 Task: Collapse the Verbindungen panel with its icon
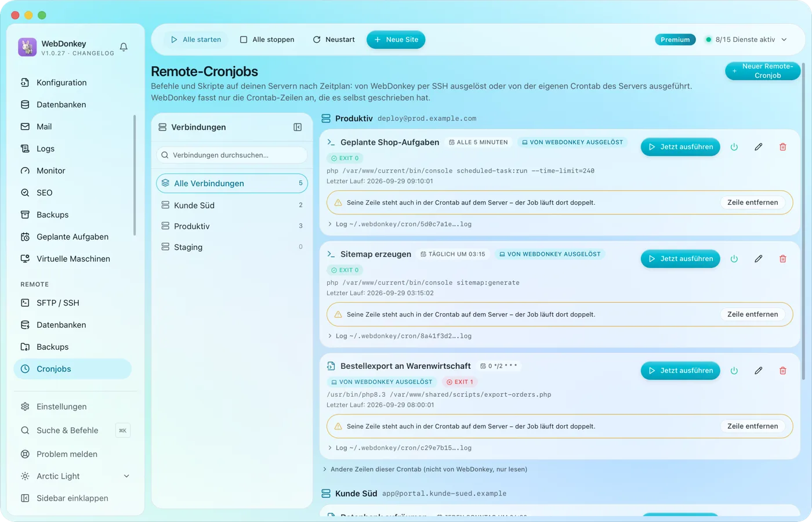click(x=298, y=127)
